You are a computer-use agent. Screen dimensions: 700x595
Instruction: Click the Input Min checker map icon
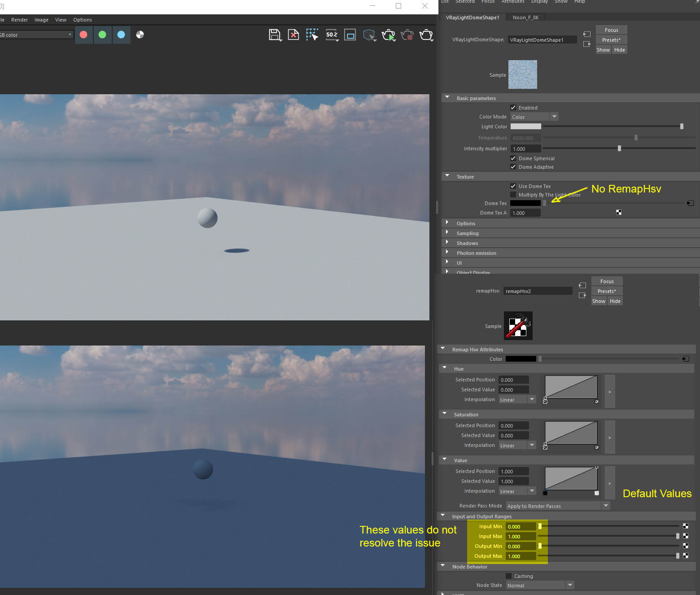point(686,525)
